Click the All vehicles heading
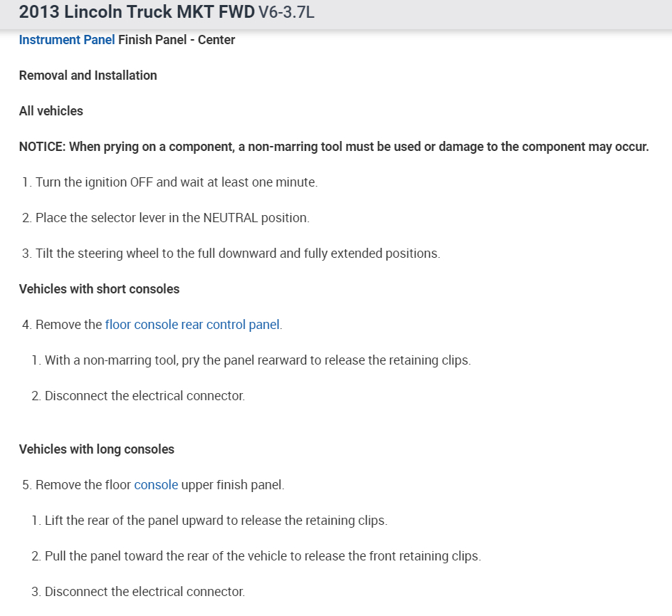This screenshot has height=616, width=672. (x=51, y=111)
